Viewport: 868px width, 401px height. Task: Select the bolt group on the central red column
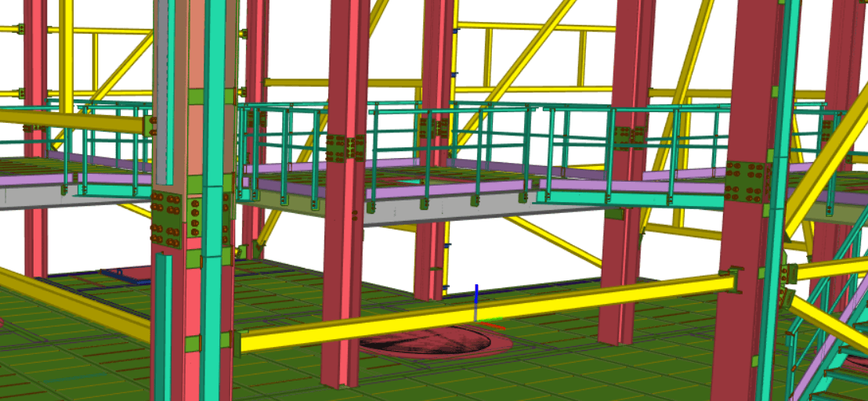(x=345, y=148)
